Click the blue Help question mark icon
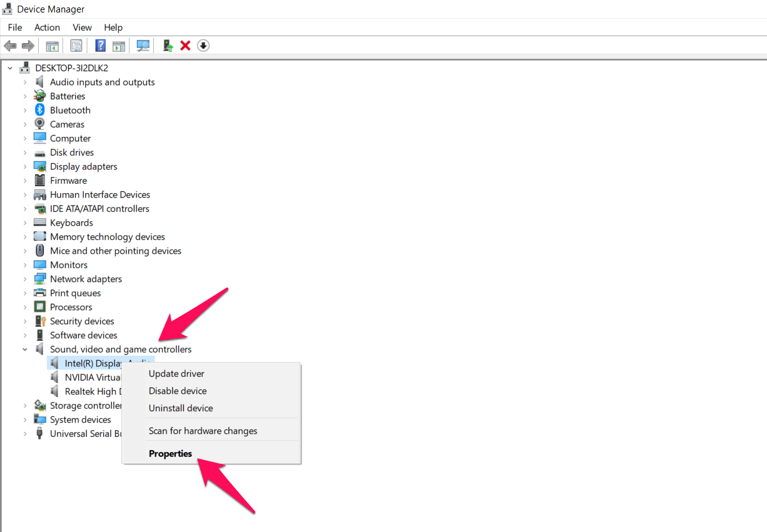The height and width of the screenshot is (532, 767). (100, 46)
